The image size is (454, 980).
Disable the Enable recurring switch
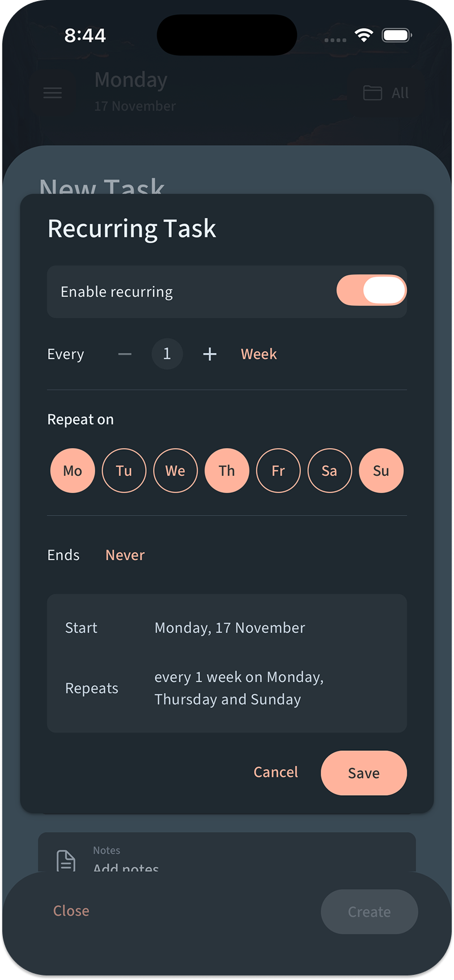pos(371,290)
